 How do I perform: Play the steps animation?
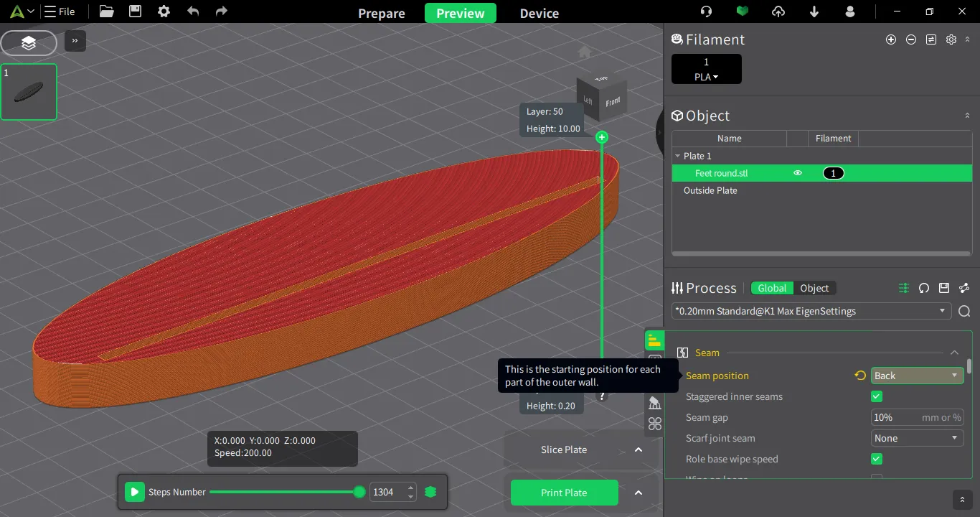click(134, 492)
